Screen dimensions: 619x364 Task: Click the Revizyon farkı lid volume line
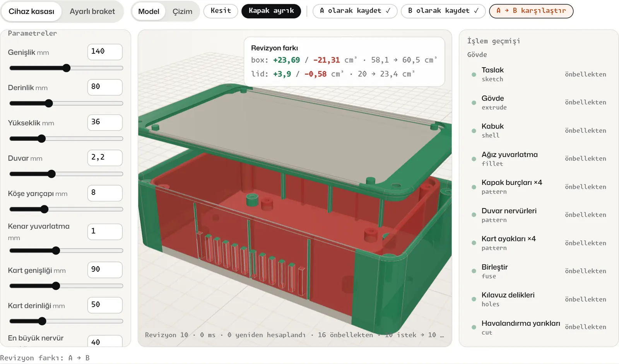tap(333, 74)
